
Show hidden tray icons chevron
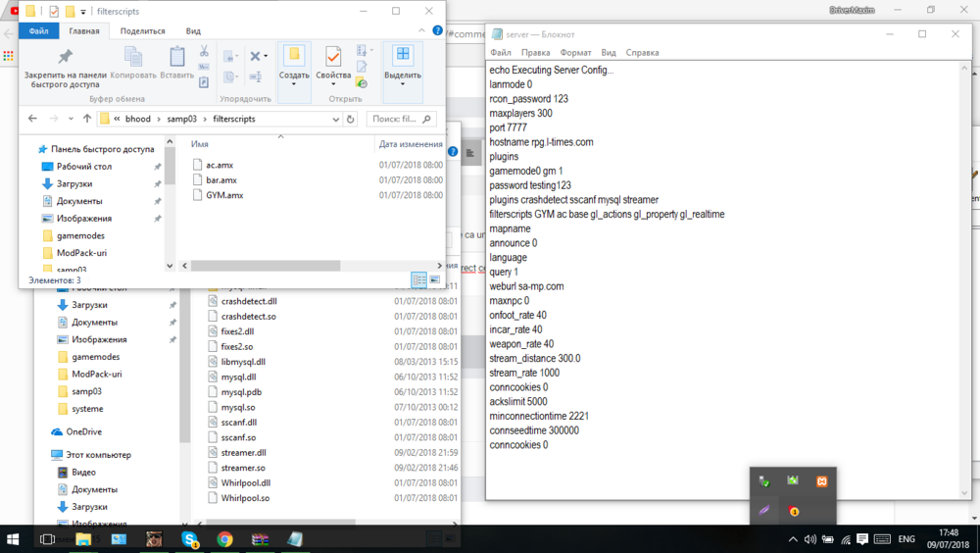click(x=793, y=538)
